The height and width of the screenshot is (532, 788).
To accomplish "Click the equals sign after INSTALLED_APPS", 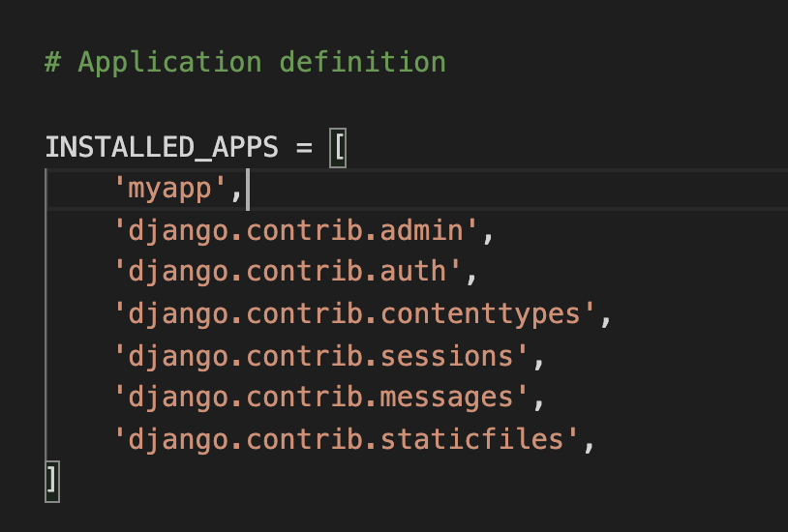I will click(304, 147).
